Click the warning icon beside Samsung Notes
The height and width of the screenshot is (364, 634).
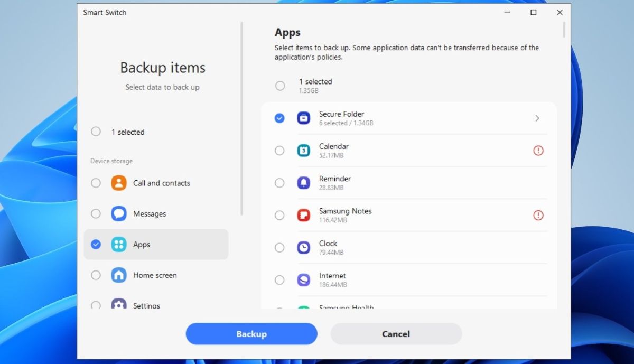(x=538, y=215)
